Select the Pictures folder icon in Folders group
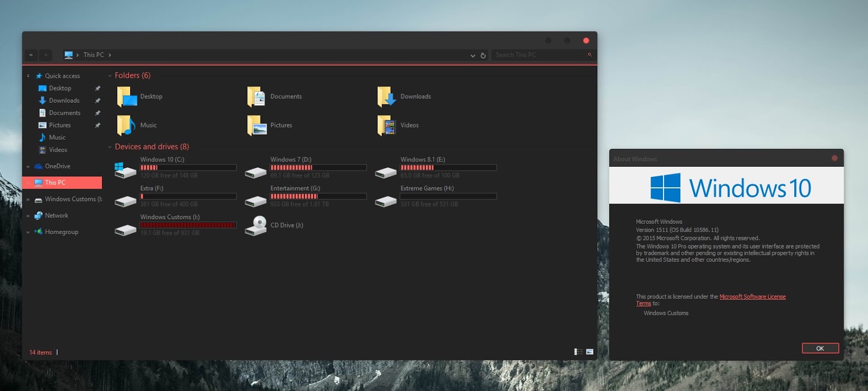868x391 pixels. coord(257,125)
